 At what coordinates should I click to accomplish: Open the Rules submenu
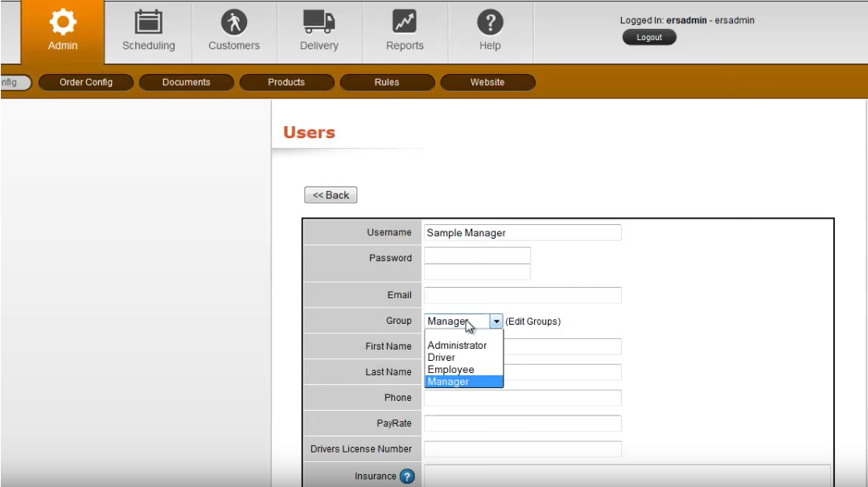pos(386,82)
